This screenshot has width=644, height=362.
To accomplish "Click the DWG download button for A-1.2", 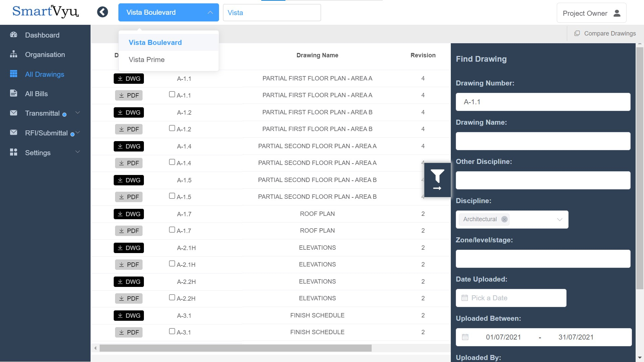I will pyautogui.click(x=128, y=112).
